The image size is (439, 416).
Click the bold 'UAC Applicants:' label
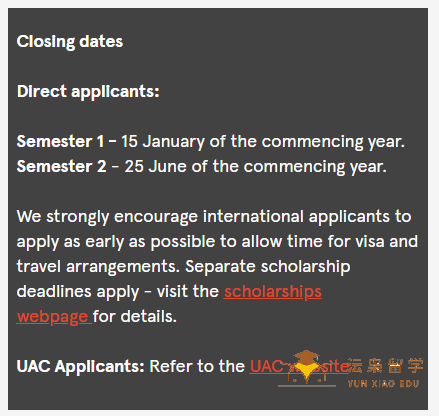(80, 366)
